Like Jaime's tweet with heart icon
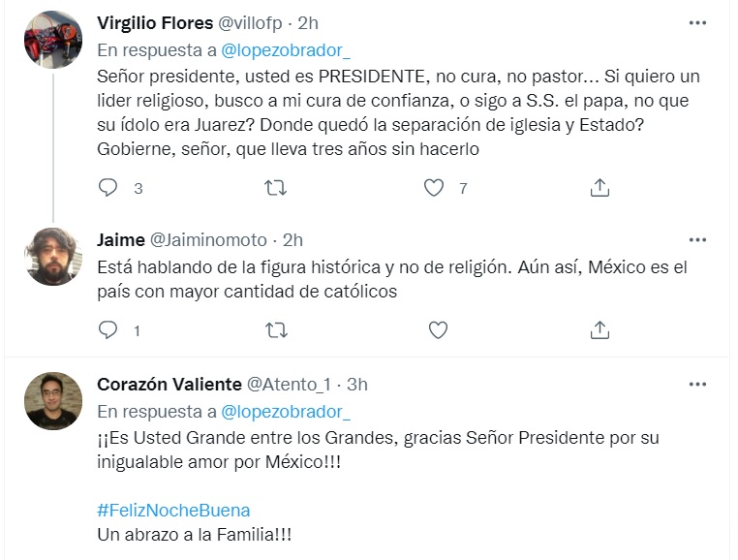The width and height of the screenshot is (738, 560). click(x=438, y=330)
